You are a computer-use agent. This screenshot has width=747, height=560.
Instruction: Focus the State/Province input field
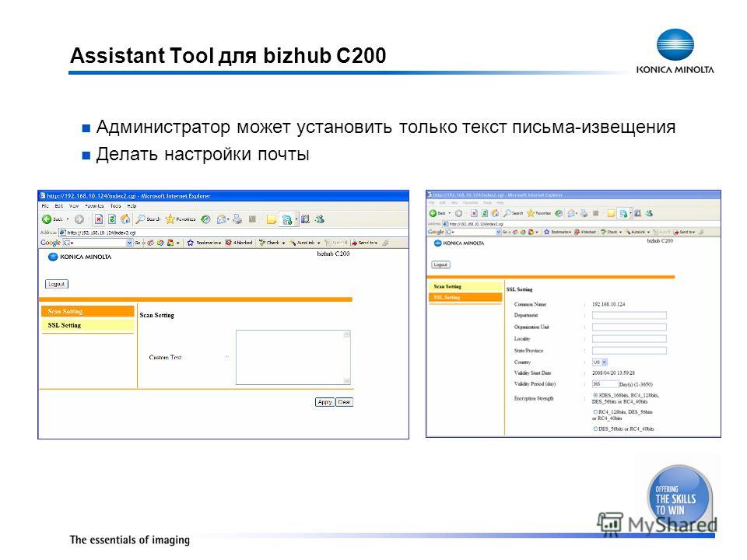(x=630, y=351)
